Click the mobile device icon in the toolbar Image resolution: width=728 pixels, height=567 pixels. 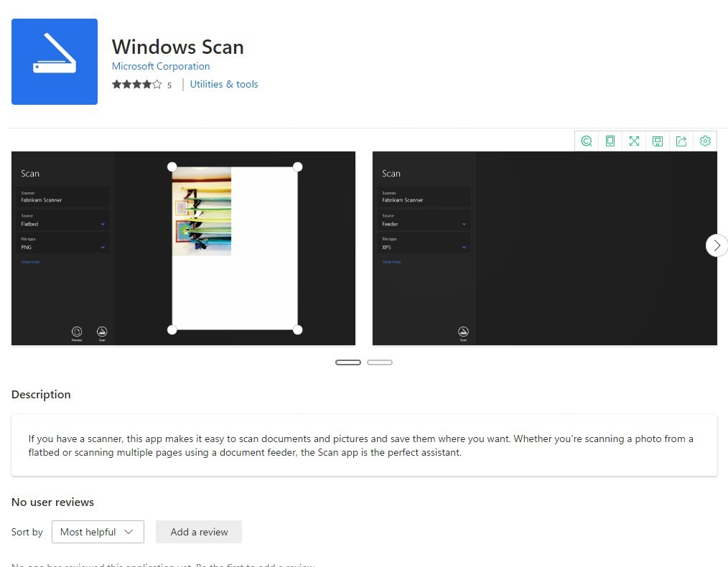click(x=610, y=141)
